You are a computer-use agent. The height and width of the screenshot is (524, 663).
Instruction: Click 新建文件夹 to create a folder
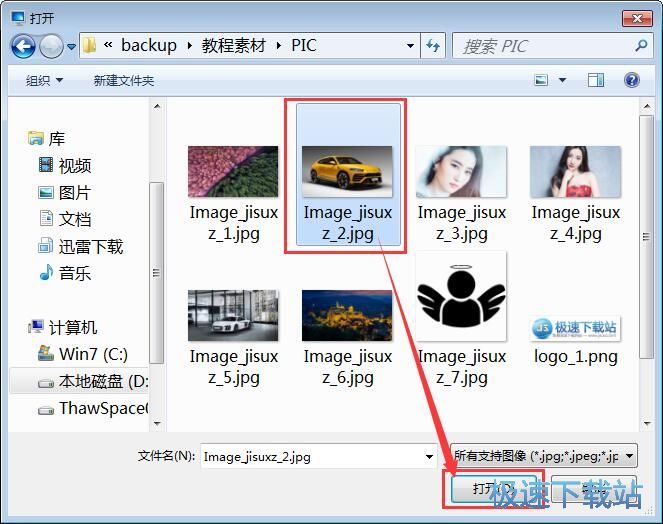click(124, 80)
